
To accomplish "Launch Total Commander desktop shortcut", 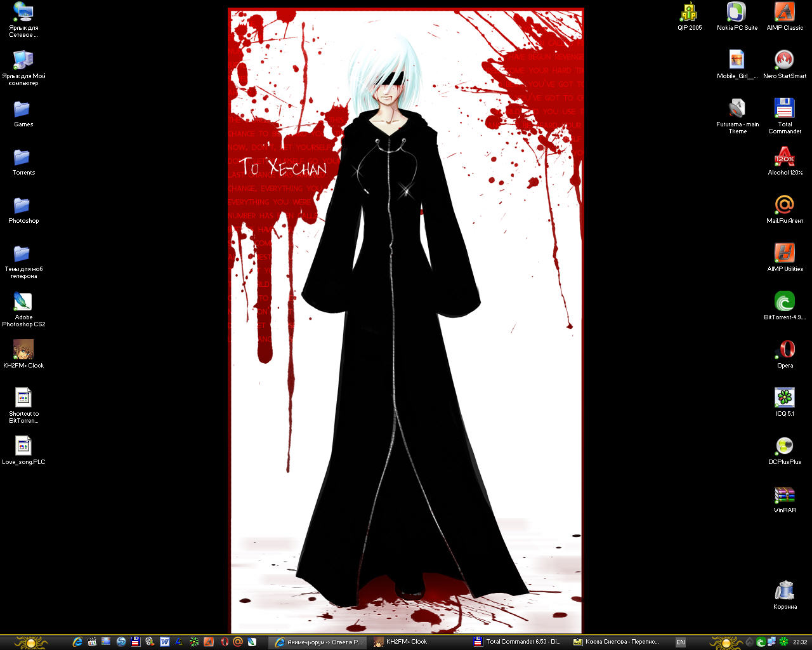I will (x=785, y=116).
